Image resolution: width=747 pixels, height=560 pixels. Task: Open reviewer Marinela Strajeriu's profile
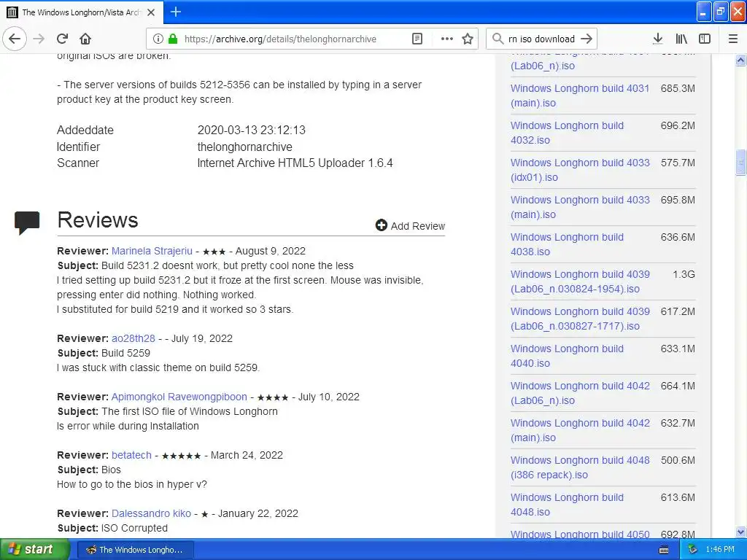152,251
